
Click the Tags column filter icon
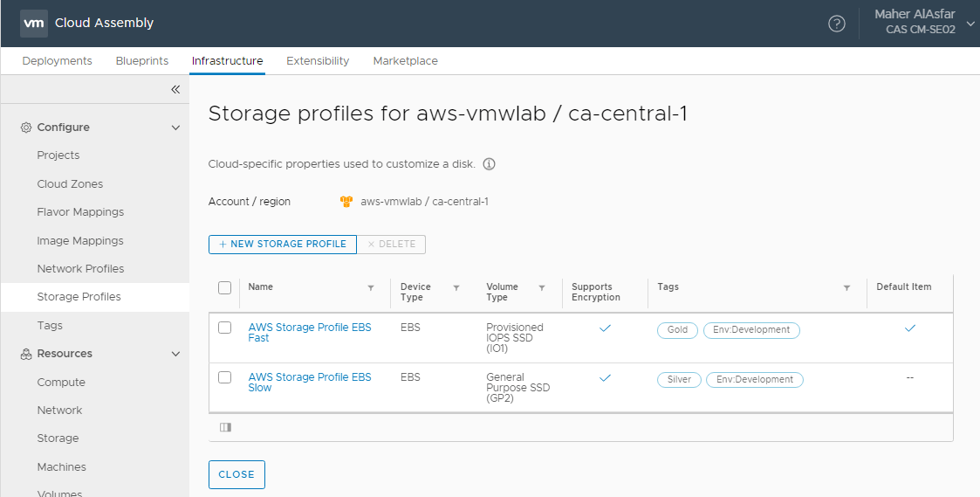click(x=846, y=287)
